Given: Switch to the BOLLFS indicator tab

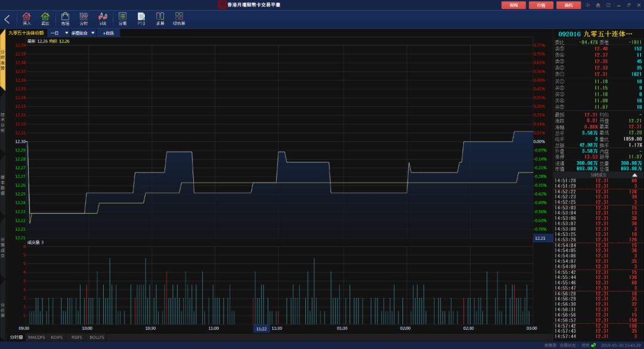Looking at the screenshot, I should click(x=97, y=337).
